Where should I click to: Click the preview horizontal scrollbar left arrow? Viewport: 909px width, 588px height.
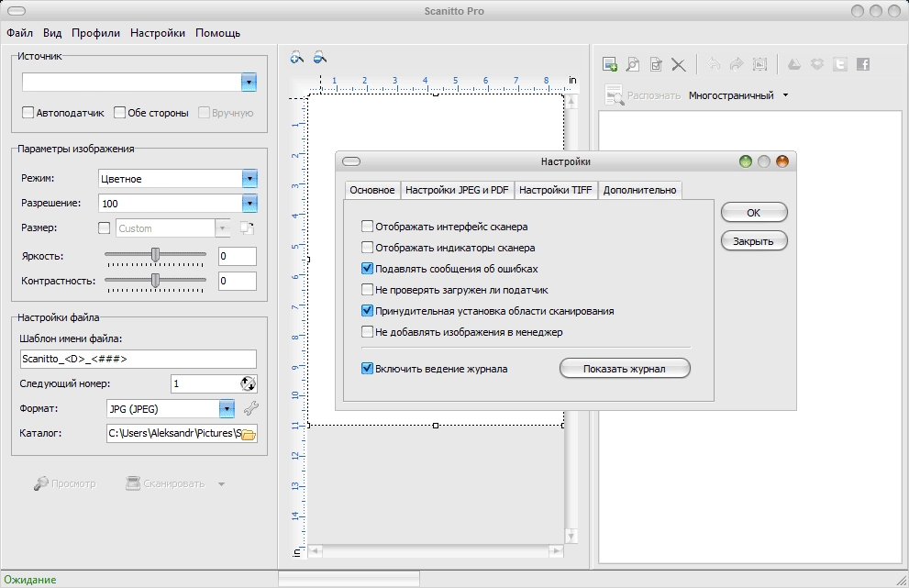coord(315,551)
